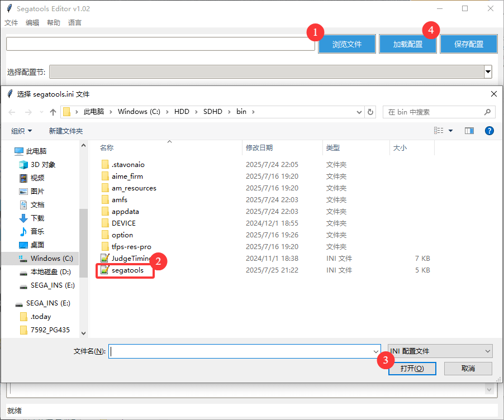504x420 pixels.
Task: Focus the file path input in Segatools Editor
Action: (160, 44)
